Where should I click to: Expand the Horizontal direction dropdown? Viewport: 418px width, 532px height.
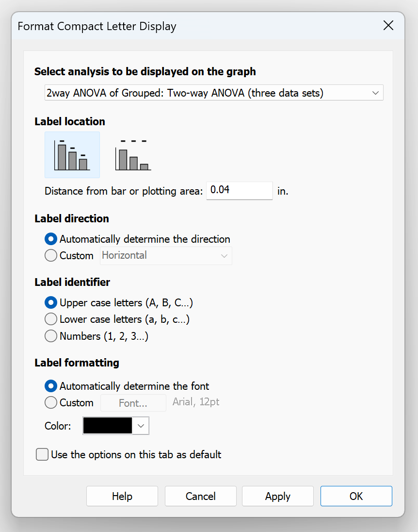[224, 255]
